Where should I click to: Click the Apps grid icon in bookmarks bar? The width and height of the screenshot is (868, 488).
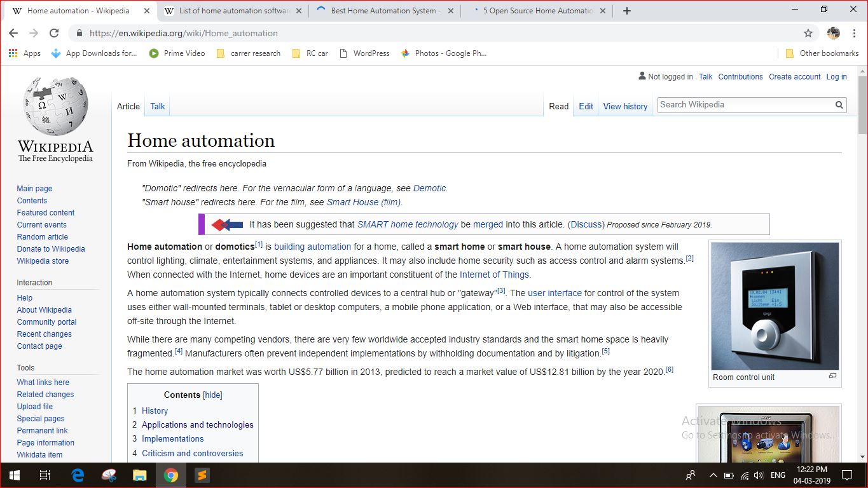click(x=13, y=53)
